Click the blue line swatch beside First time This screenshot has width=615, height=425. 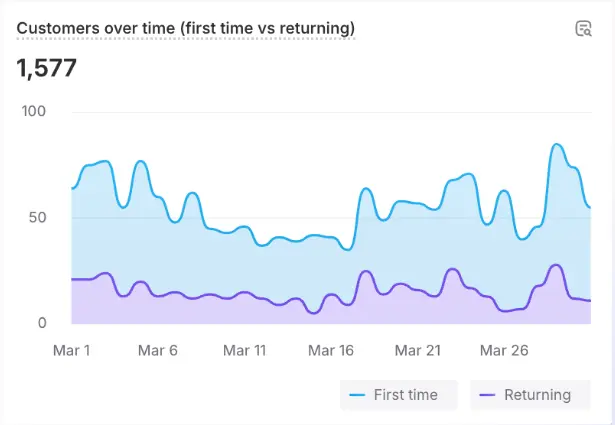[357, 395]
